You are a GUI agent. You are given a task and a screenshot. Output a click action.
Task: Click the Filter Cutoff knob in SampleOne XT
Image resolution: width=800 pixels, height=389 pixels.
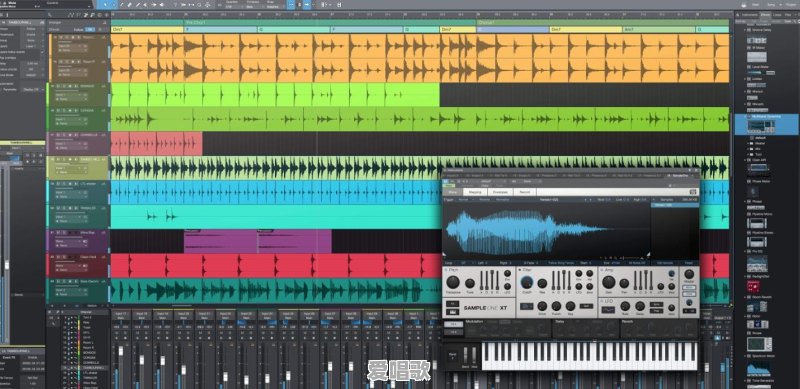coord(527,282)
